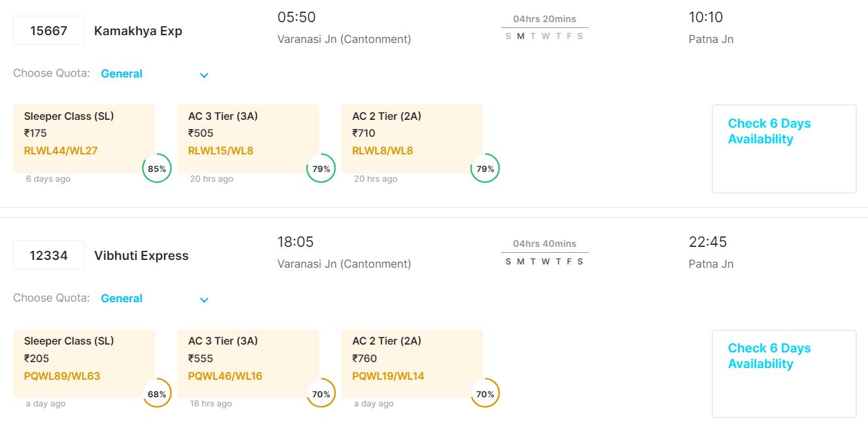Click train number 15667 box
This screenshot has height=426, width=868.
[49, 31]
